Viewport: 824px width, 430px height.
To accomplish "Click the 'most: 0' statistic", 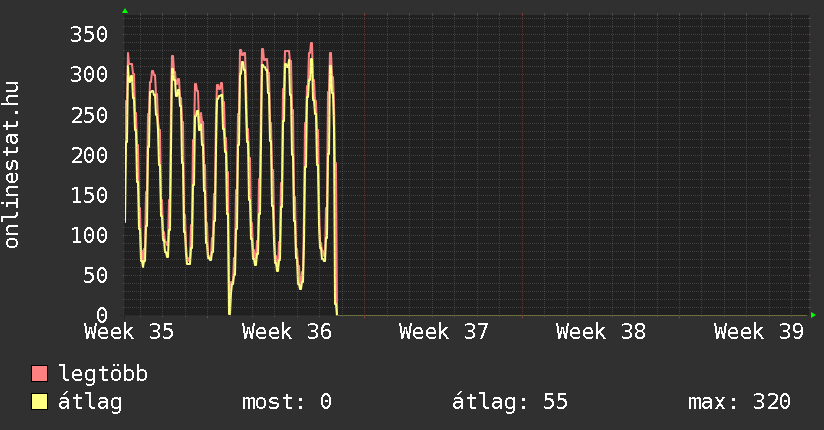I will point(287,402).
